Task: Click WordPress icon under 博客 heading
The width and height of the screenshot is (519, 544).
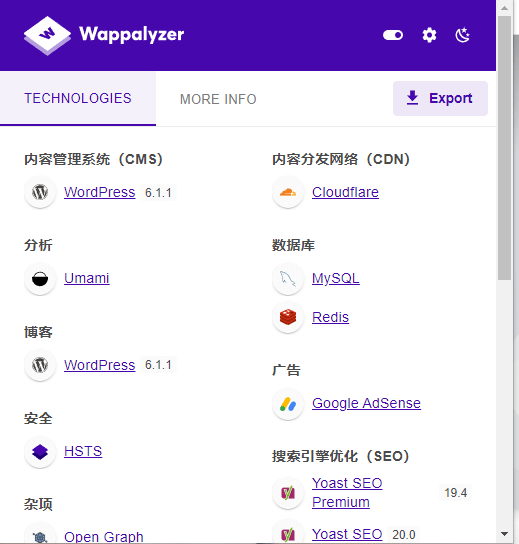Action: (40, 365)
